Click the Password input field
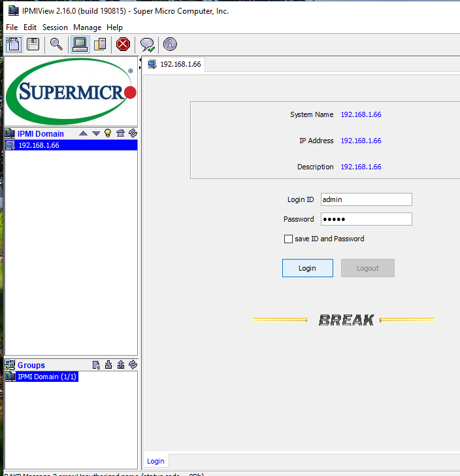 pos(367,219)
